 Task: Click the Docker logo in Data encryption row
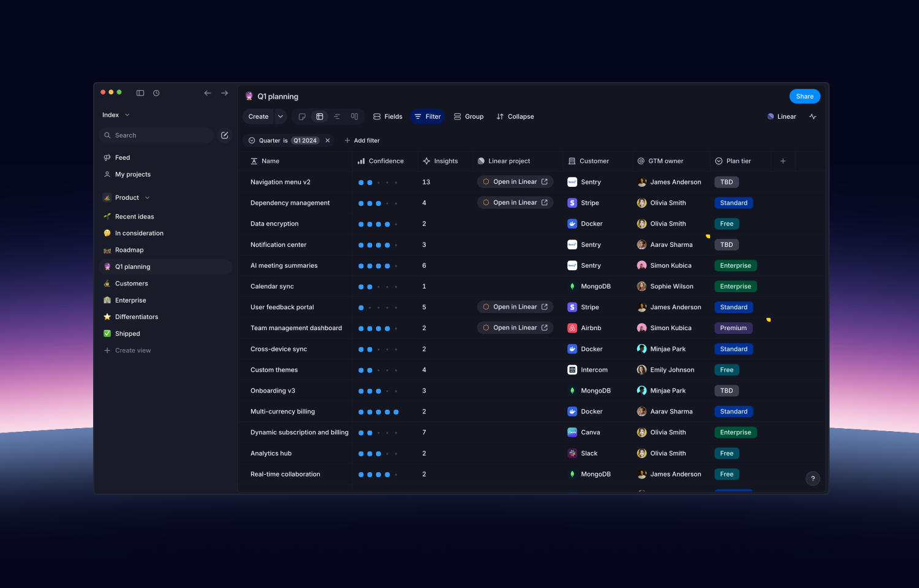pyautogui.click(x=572, y=224)
